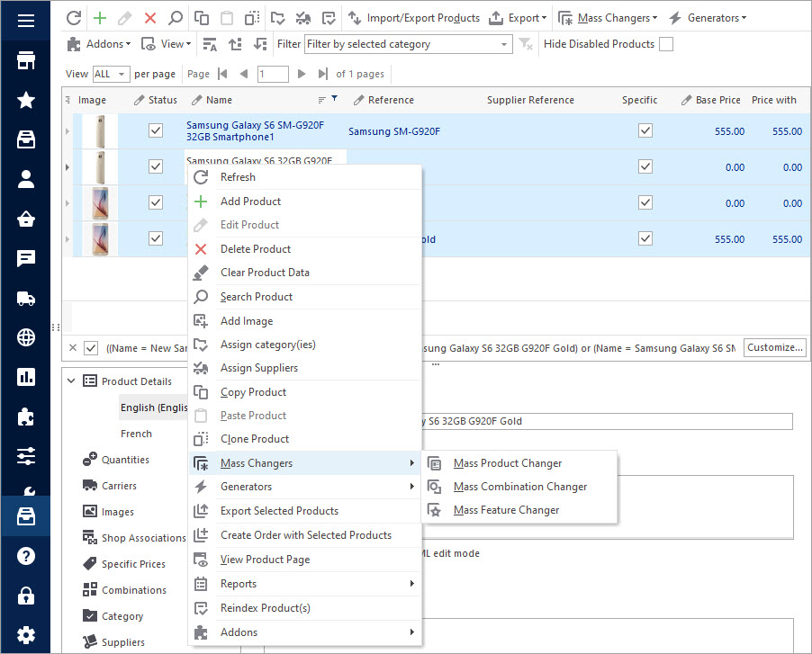Open the messages chat icon in the sidebar

click(26, 258)
